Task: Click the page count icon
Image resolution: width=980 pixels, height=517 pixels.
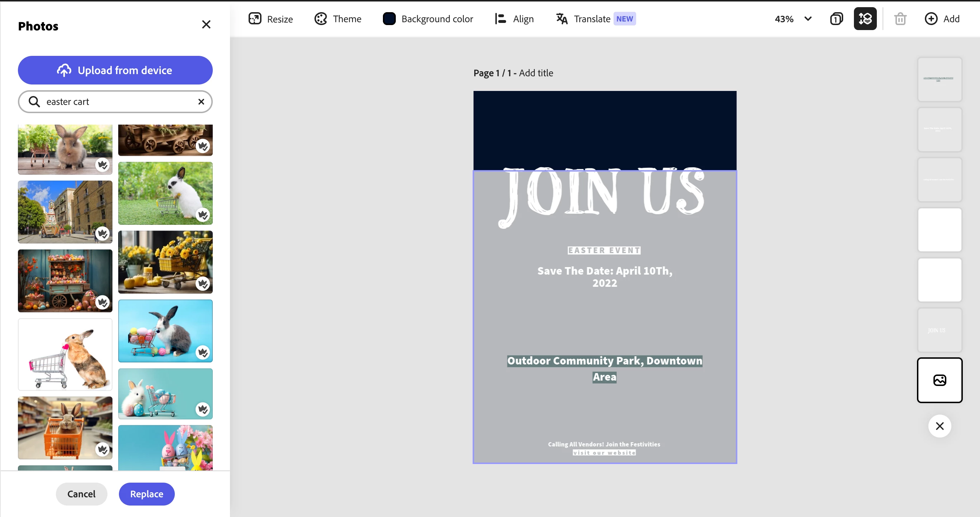Action: [836, 19]
